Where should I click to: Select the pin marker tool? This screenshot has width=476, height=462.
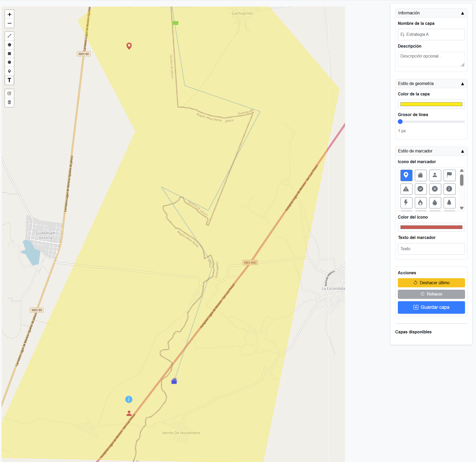9,71
